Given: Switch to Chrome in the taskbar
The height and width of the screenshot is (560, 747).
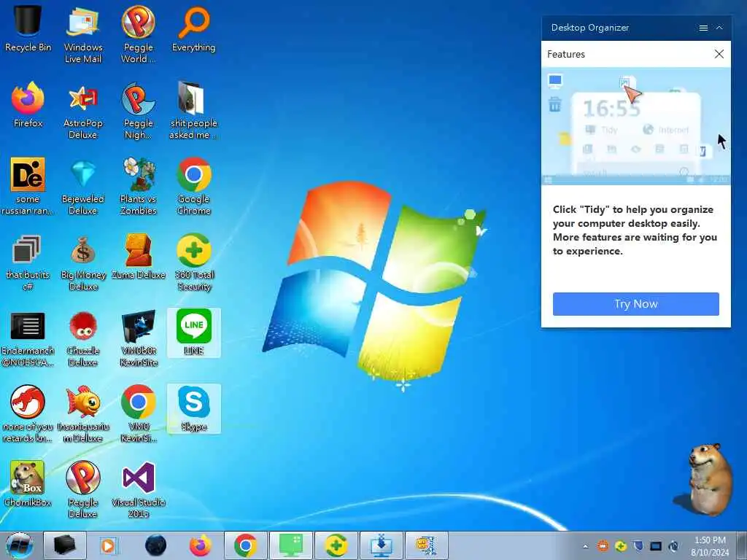Looking at the screenshot, I should click(x=245, y=545).
